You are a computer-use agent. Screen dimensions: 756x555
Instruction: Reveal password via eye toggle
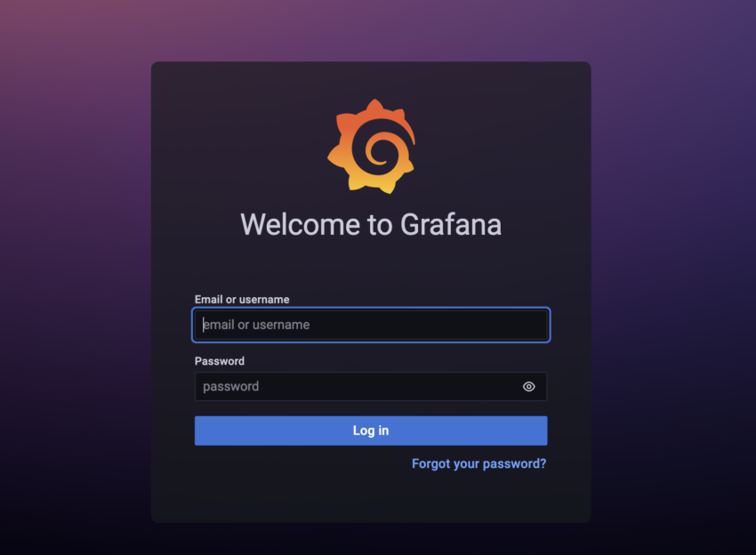pos(529,386)
